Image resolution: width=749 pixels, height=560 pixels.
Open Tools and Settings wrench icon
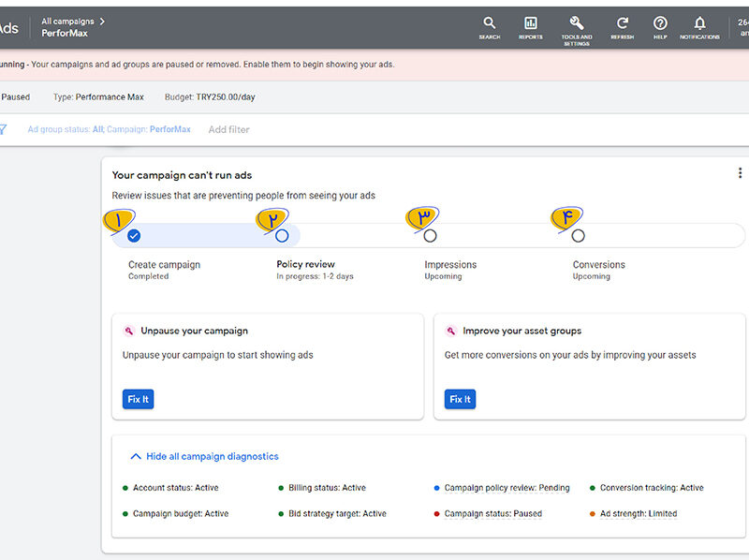[577, 31]
